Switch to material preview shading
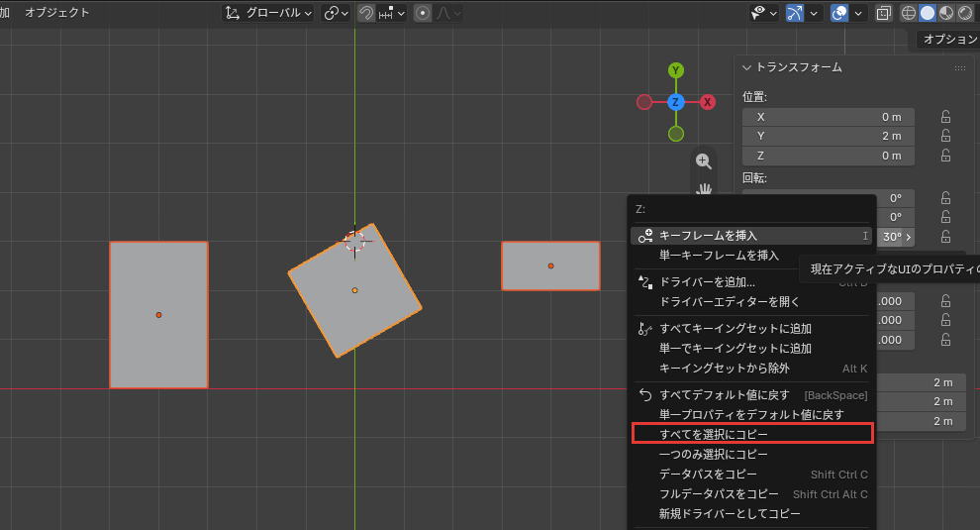980x530 pixels. pos(946,13)
